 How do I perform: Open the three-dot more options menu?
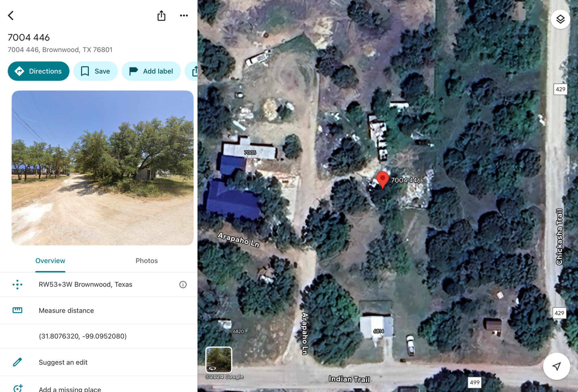[x=184, y=16]
